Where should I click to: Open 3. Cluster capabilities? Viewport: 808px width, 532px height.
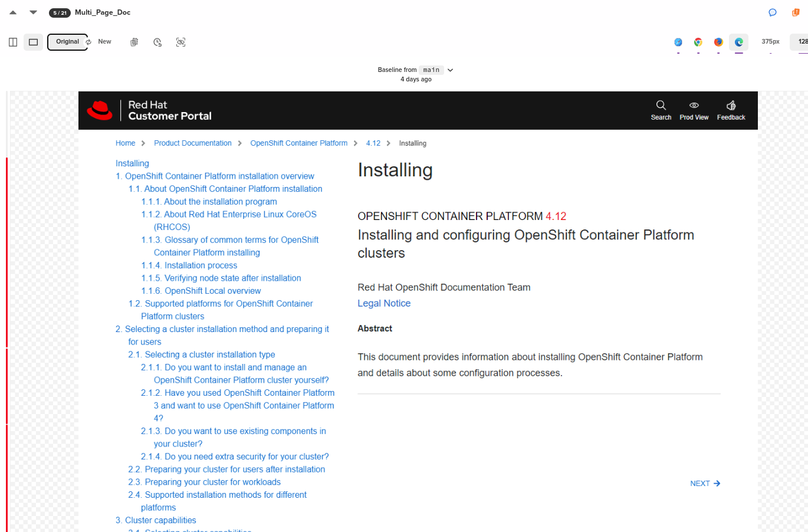click(x=156, y=520)
